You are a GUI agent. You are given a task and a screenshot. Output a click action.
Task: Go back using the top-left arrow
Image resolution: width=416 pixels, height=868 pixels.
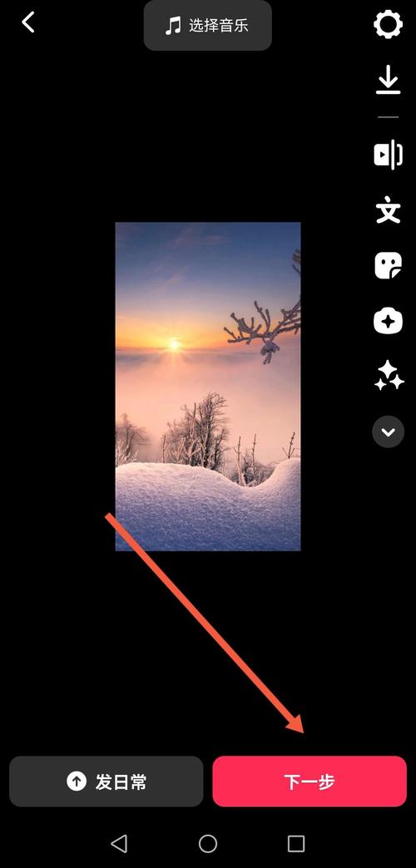(27, 22)
